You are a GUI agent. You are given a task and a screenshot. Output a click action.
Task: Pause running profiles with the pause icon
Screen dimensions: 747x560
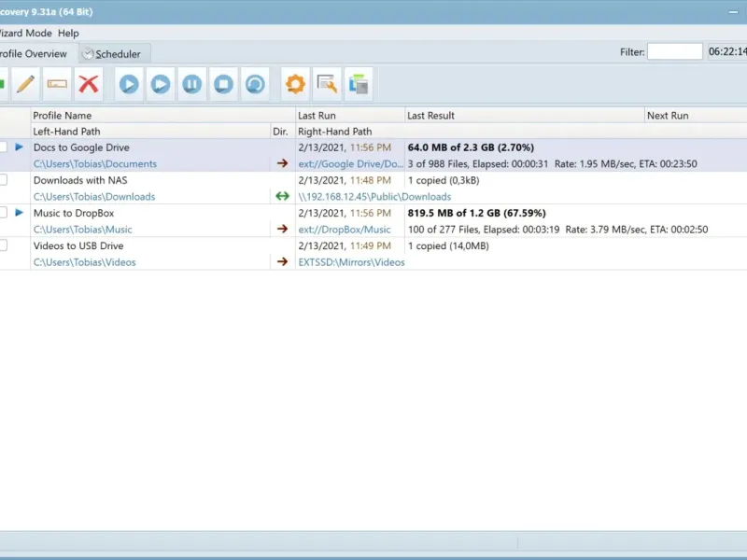pyautogui.click(x=191, y=85)
